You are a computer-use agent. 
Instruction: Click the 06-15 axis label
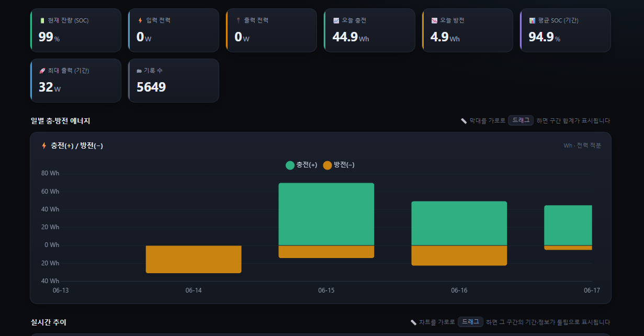click(326, 290)
